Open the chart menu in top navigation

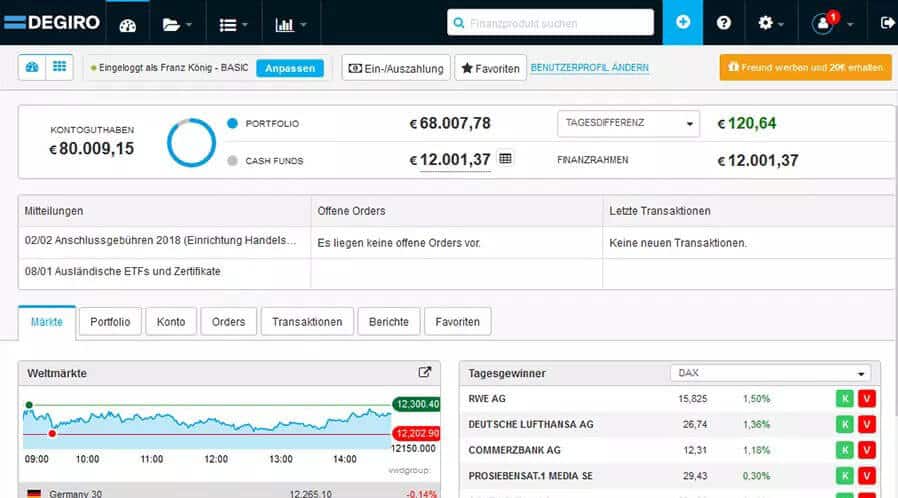291,25
